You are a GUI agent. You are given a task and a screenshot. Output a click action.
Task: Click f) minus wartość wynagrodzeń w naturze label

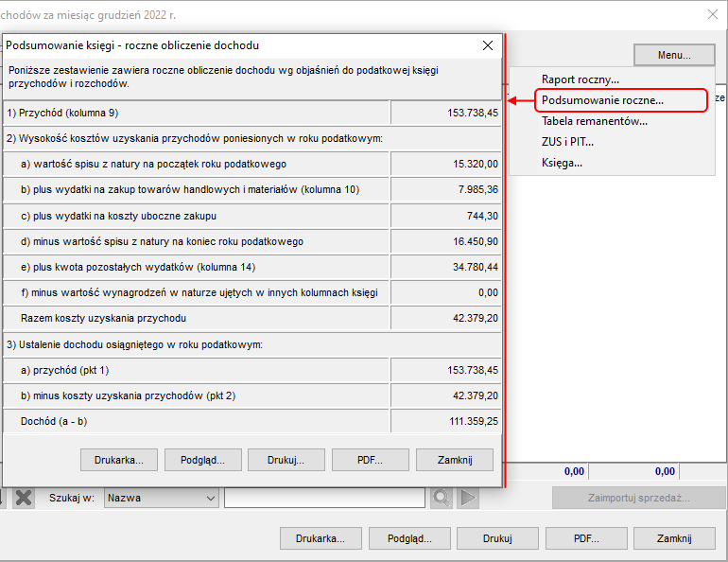click(199, 292)
